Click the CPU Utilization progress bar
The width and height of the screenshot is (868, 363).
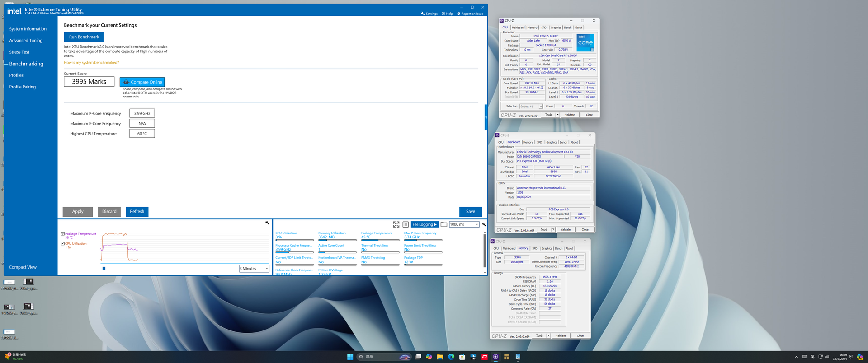(x=294, y=240)
